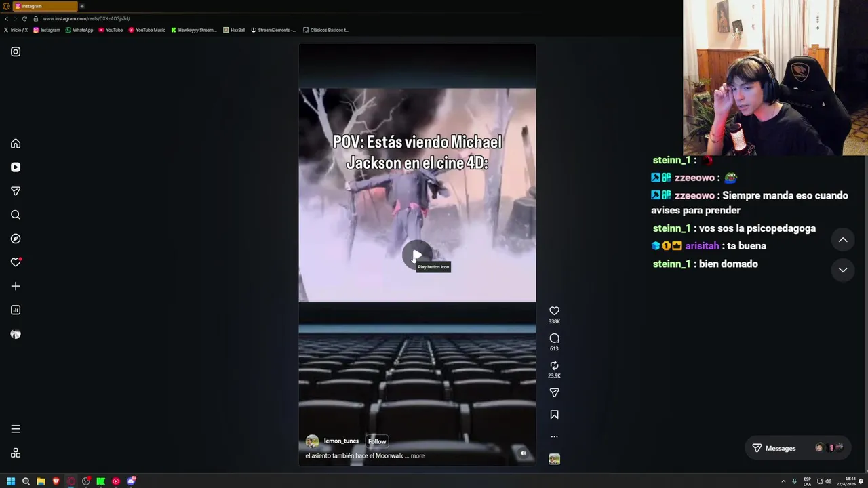Open the 'Inicio / X' bookmark
Screen dimensions: 868x488
[x=16, y=30]
